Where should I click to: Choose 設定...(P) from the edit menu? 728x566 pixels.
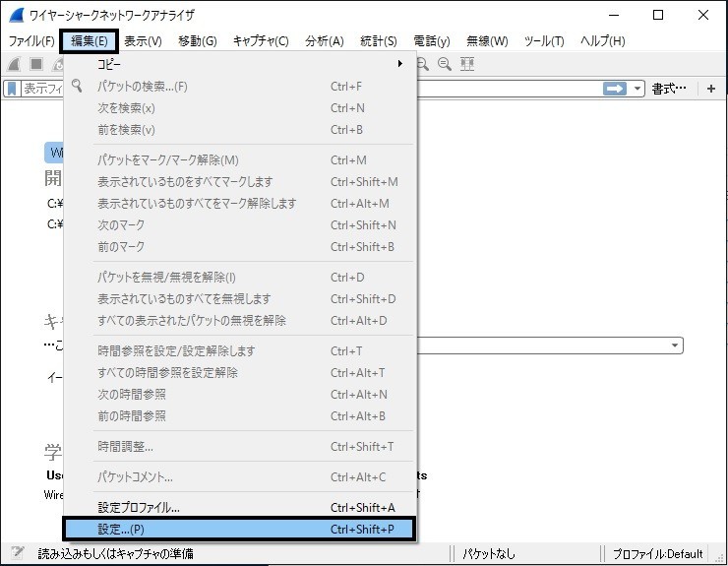pyautogui.click(x=239, y=530)
